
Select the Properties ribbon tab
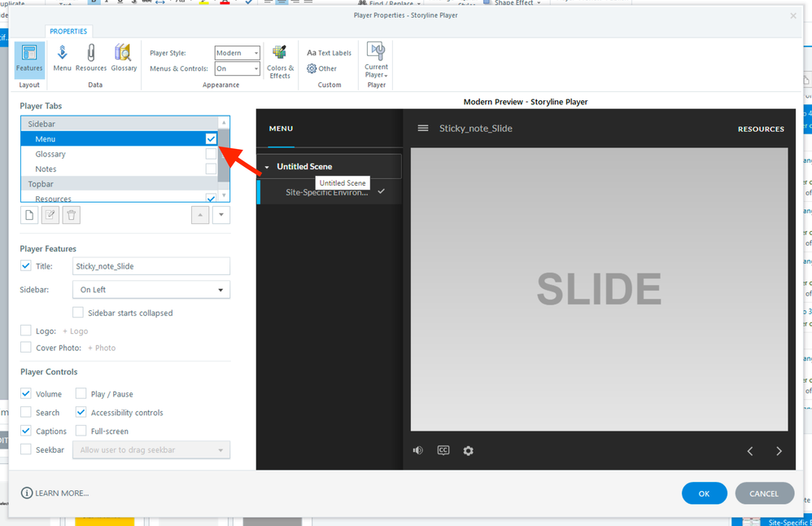click(68, 31)
